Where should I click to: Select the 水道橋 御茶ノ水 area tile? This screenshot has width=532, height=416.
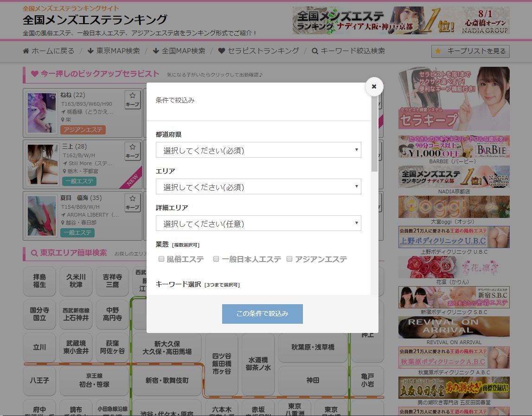[258, 364]
